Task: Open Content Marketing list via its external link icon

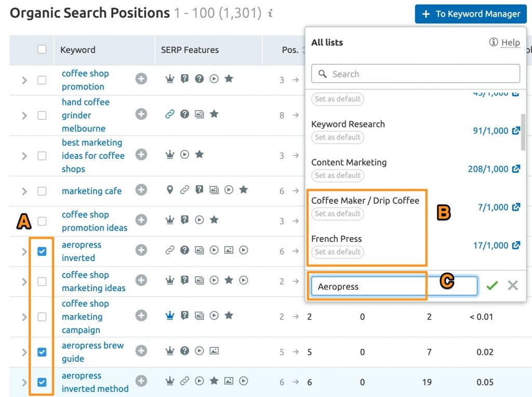Action: tap(515, 169)
